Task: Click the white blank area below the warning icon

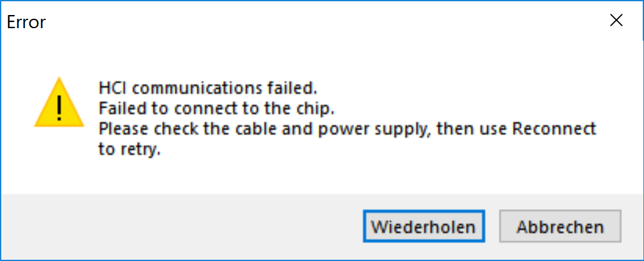Action: coord(59,163)
